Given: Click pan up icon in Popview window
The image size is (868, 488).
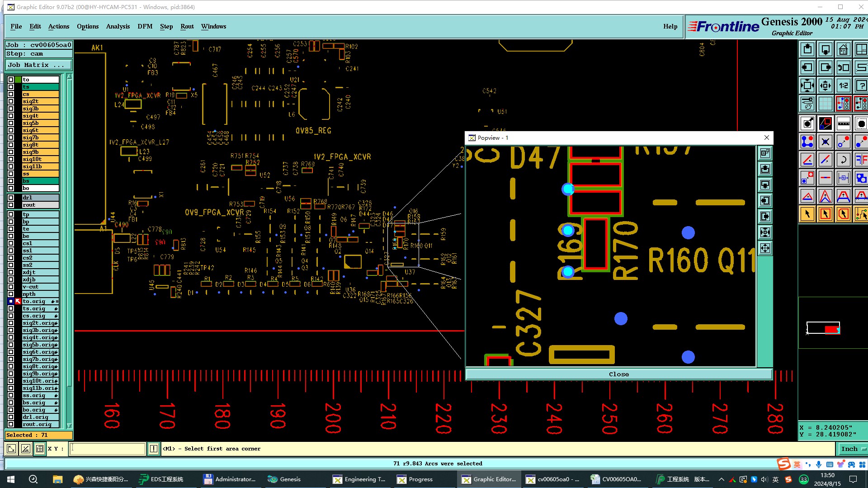Looking at the screenshot, I should click(x=765, y=169).
